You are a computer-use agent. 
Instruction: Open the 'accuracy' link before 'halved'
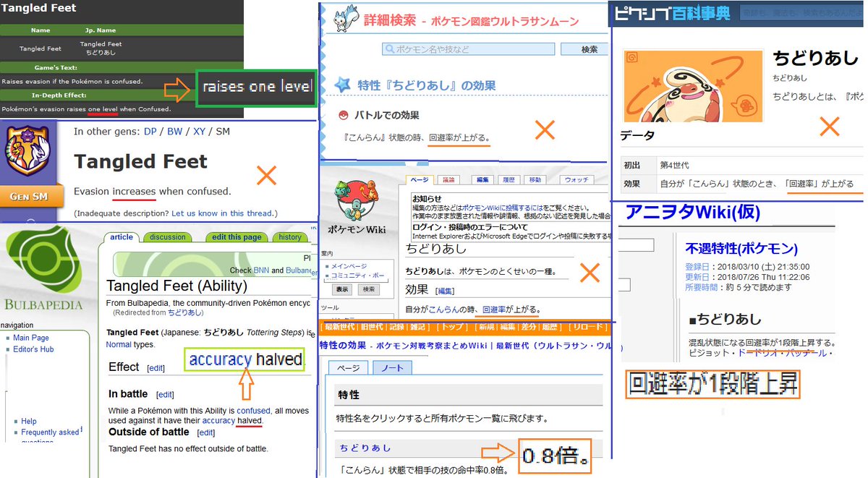coord(218,420)
